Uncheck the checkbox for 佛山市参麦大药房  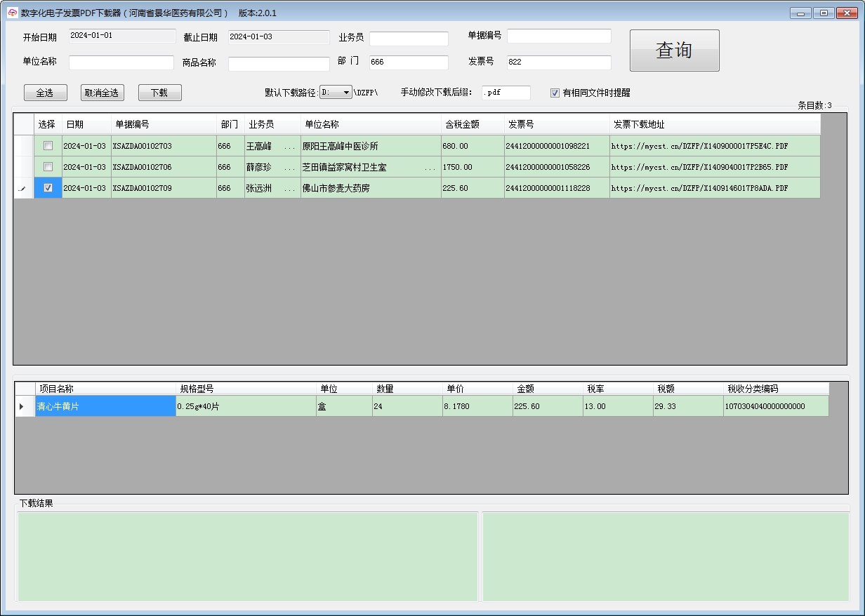point(48,188)
